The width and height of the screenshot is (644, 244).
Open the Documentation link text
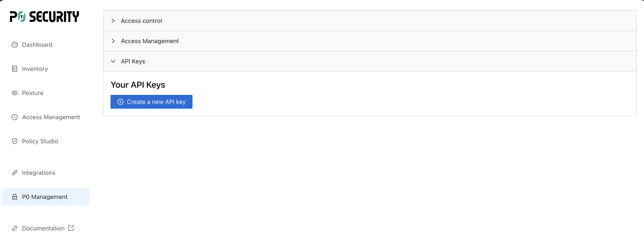(x=43, y=228)
